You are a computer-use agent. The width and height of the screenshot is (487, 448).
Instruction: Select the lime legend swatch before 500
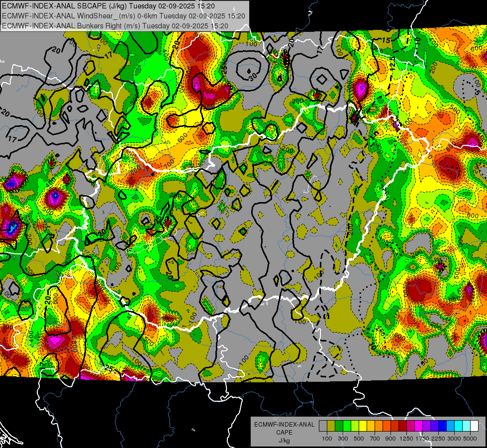click(355, 426)
